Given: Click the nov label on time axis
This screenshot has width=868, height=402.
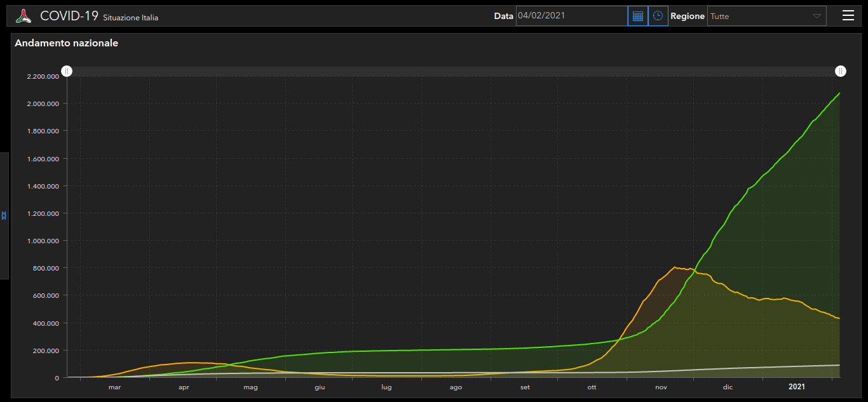Looking at the screenshot, I should 661,387.
